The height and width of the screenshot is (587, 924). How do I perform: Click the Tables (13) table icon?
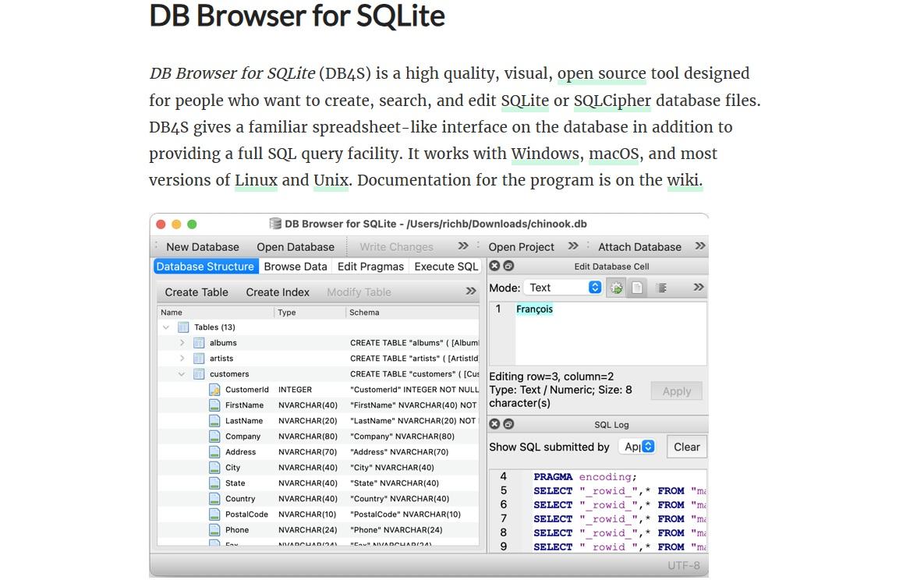(183, 327)
